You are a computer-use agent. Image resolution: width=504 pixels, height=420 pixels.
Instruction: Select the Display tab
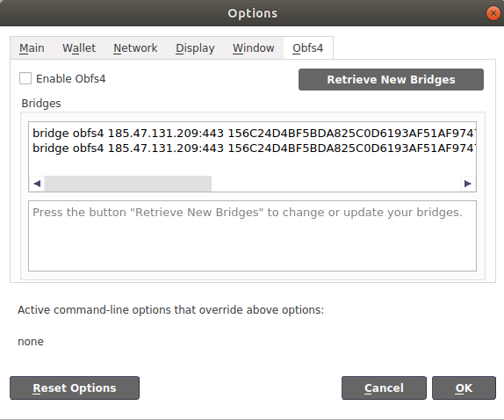[x=195, y=48]
